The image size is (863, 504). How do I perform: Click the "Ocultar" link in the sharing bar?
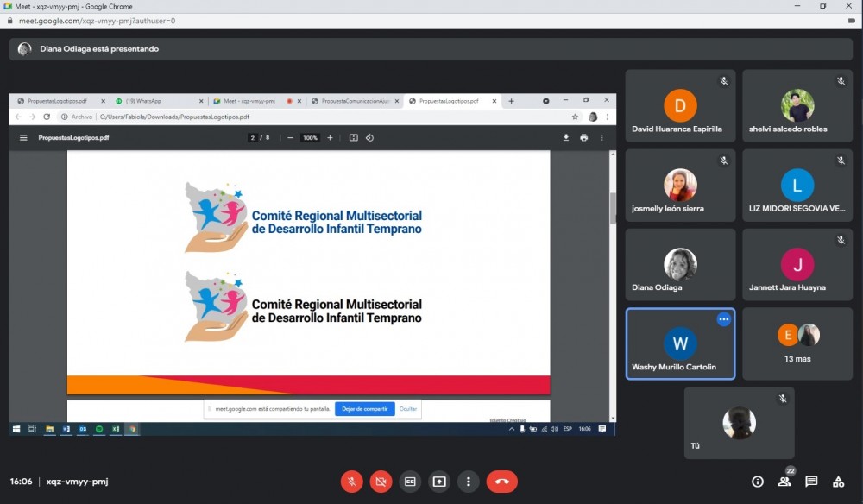click(407, 409)
